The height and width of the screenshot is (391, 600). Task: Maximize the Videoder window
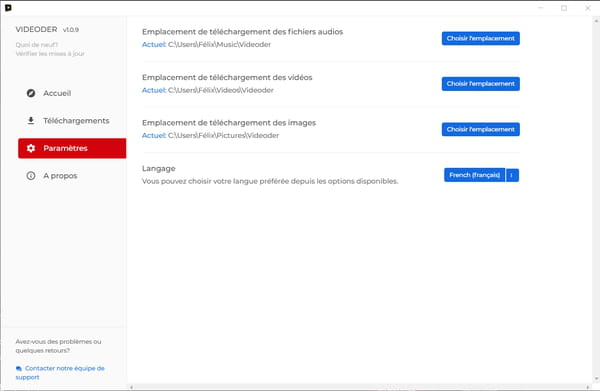tap(564, 8)
